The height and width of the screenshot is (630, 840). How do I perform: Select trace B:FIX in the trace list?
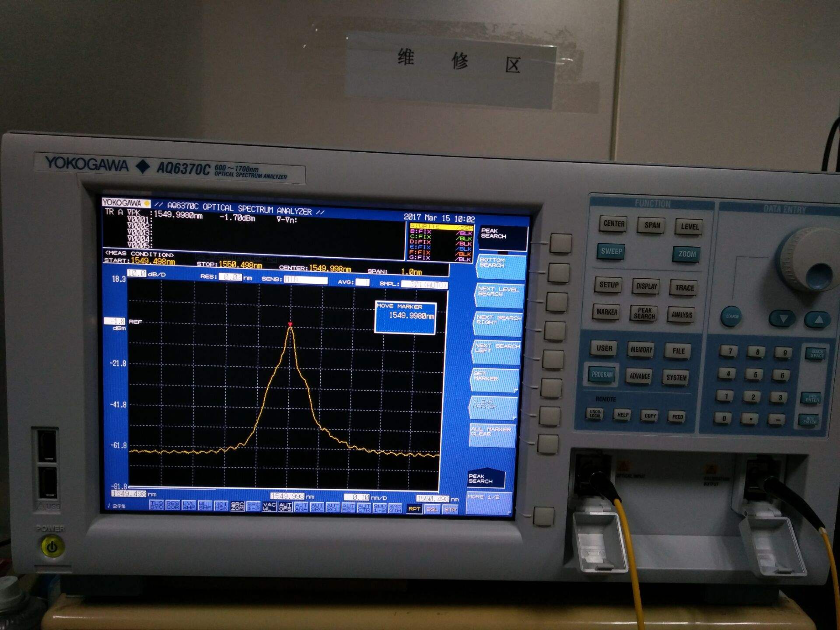click(441, 232)
